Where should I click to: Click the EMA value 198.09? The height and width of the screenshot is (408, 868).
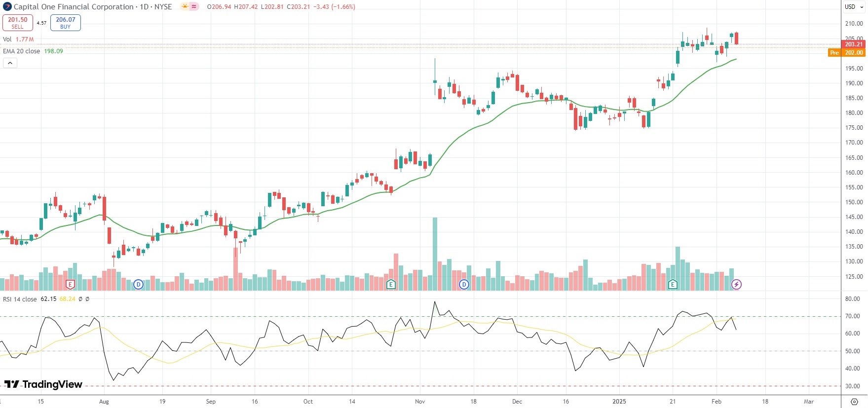54,51
